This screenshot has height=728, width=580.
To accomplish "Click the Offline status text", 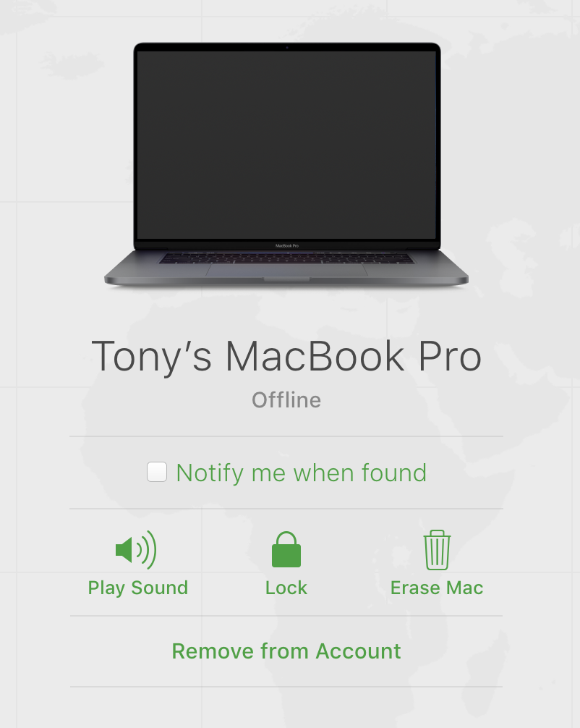I will [x=286, y=399].
